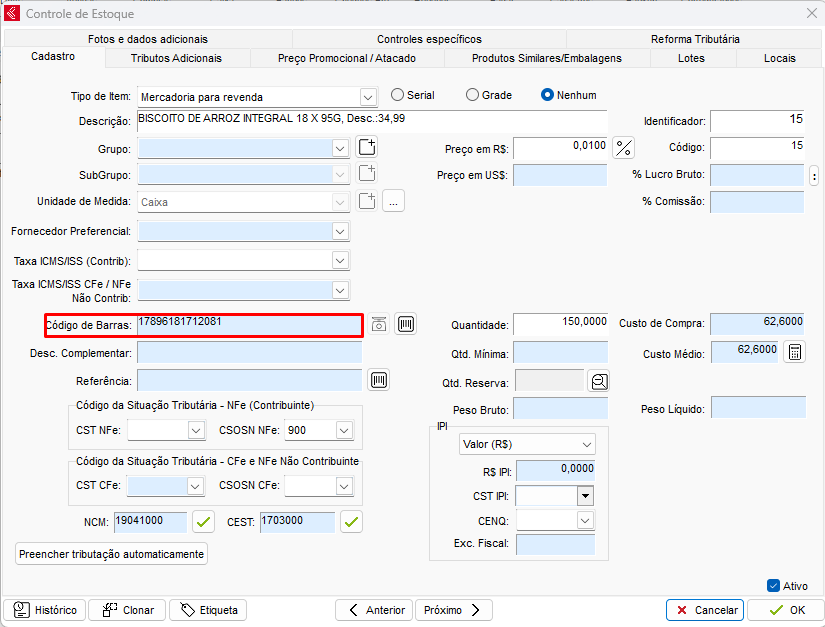Click the barcode icon next to Código de Barras
Screen dimensions: 825x627
[405, 324]
